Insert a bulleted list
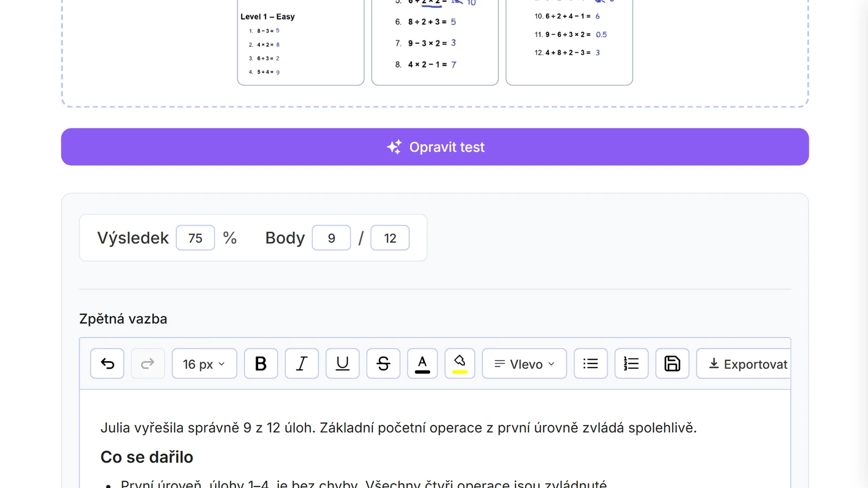Image resolution: width=868 pixels, height=488 pixels. pos(591,363)
